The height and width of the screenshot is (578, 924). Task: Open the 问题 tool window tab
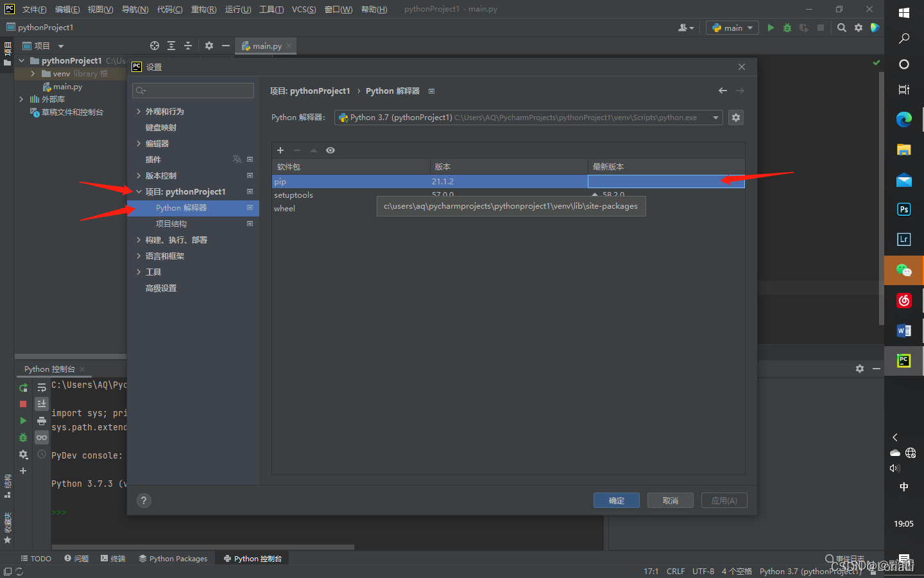pyautogui.click(x=76, y=559)
